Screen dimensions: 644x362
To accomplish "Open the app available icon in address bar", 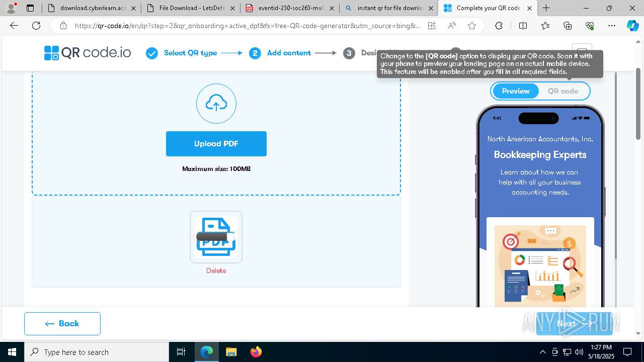I will coord(432,26).
